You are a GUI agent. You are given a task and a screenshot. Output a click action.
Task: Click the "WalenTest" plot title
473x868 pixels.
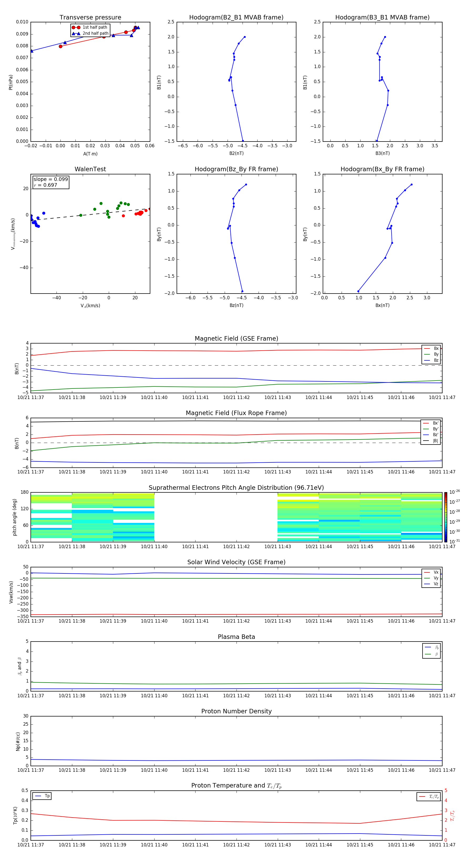click(90, 169)
